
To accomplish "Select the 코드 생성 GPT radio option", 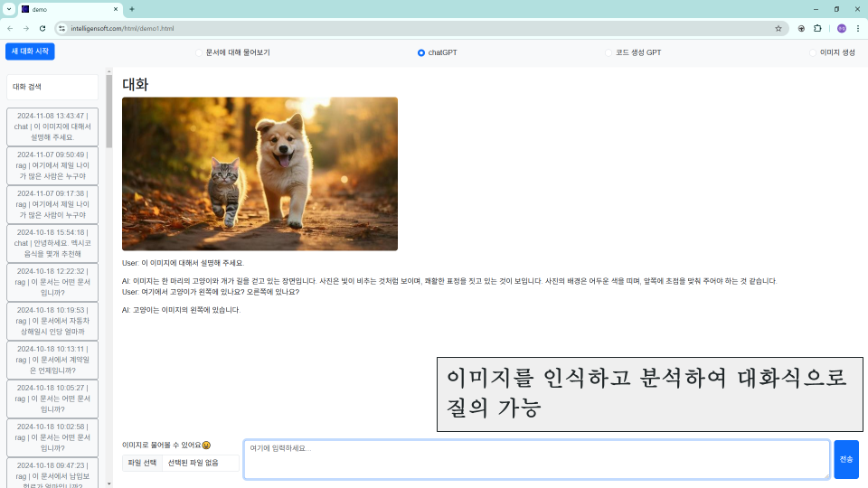I will [x=609, y=52].
